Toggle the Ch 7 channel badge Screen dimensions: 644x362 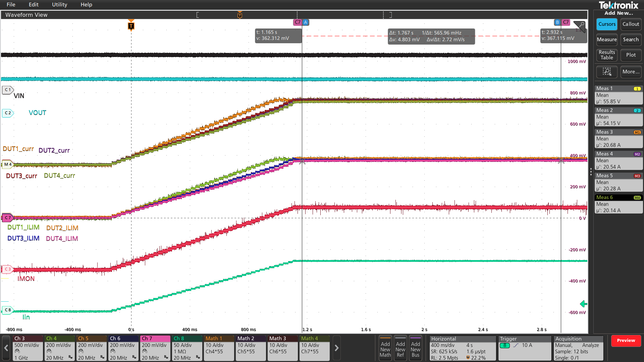click(155, 348)
